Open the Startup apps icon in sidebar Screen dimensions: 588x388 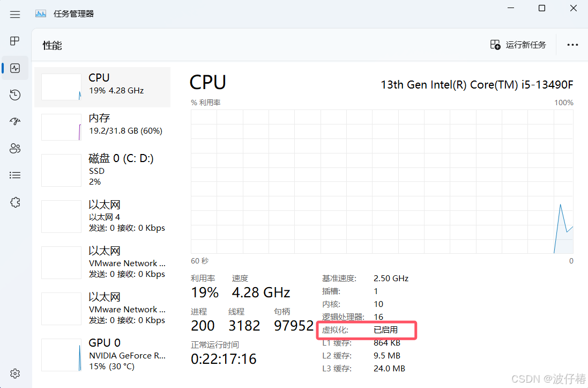[x=15, y=121]
